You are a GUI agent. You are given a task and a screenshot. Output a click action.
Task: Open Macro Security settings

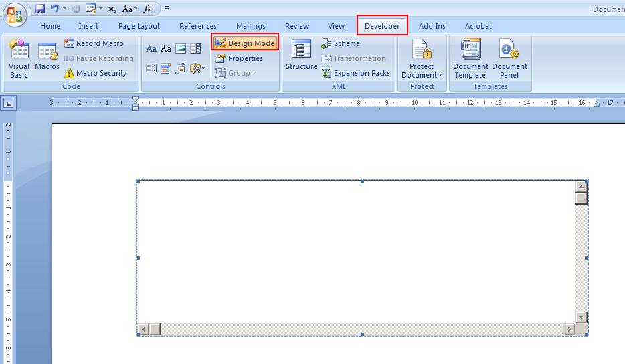(96, 73)
